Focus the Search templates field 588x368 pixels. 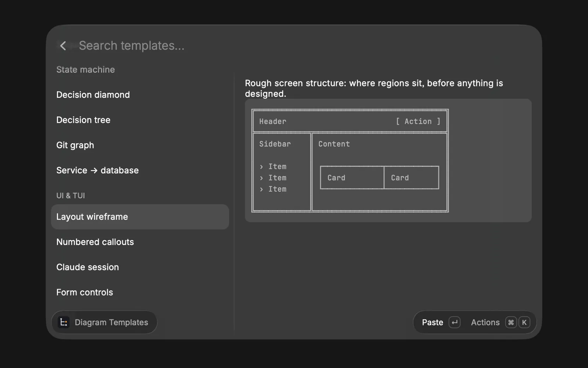tap(132, 46)
